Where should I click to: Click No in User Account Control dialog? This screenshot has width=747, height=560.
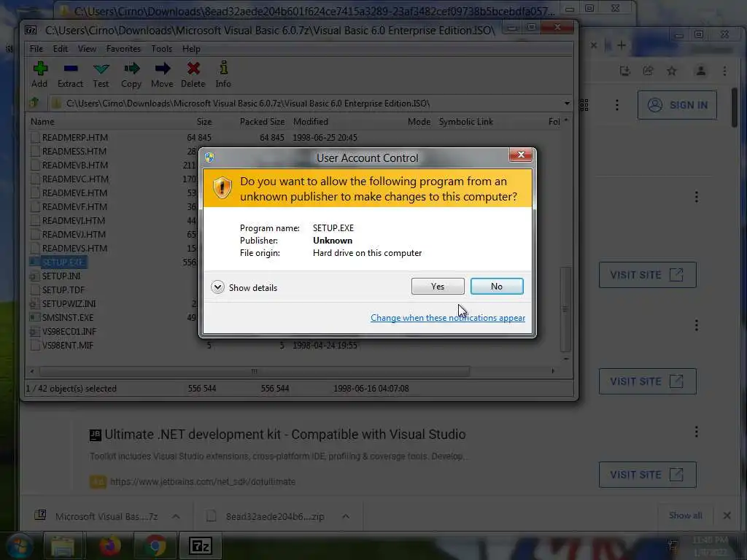[496, 286]
